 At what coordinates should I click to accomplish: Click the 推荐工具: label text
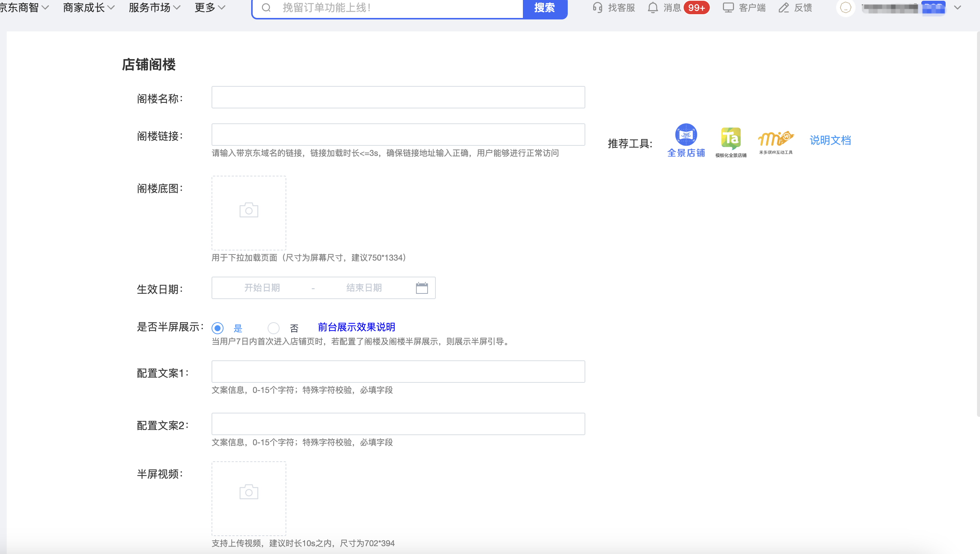tap(630, 144)
